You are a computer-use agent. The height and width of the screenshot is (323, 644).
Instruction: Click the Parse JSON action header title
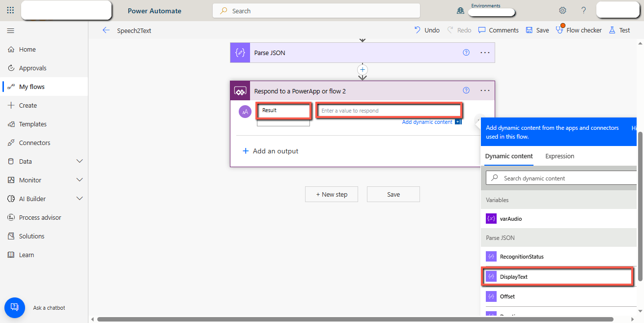click(x=270, y=53)
